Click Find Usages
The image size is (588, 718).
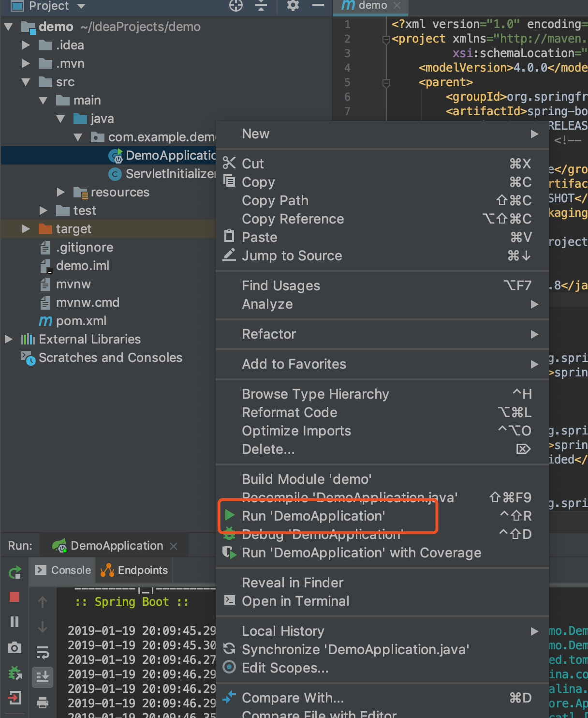click(382, 285)
